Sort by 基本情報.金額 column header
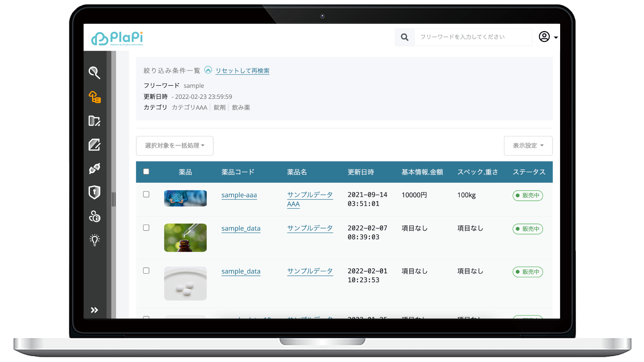Image resolution: width=644 pixels, height=362 pixels. [422, 172]
